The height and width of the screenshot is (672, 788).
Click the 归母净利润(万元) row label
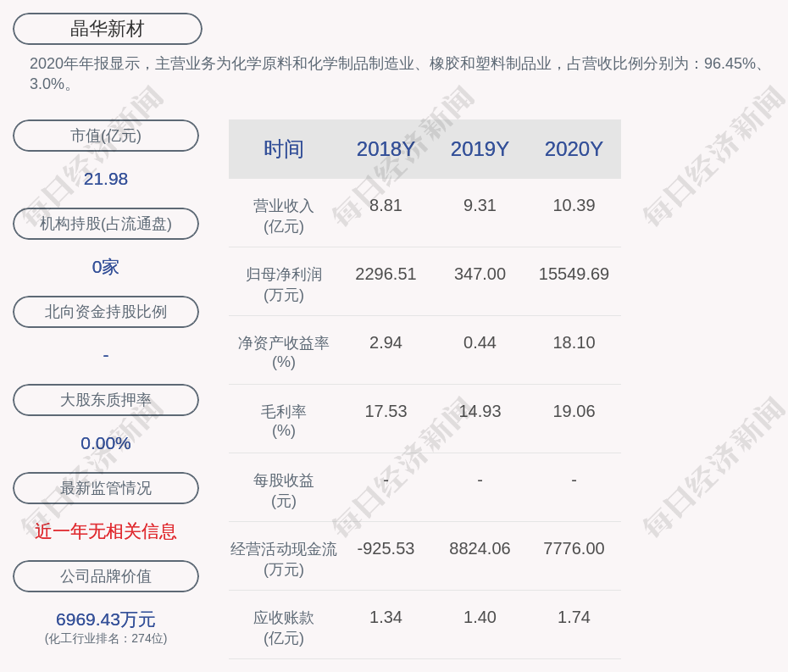click(x=284, y=285)
